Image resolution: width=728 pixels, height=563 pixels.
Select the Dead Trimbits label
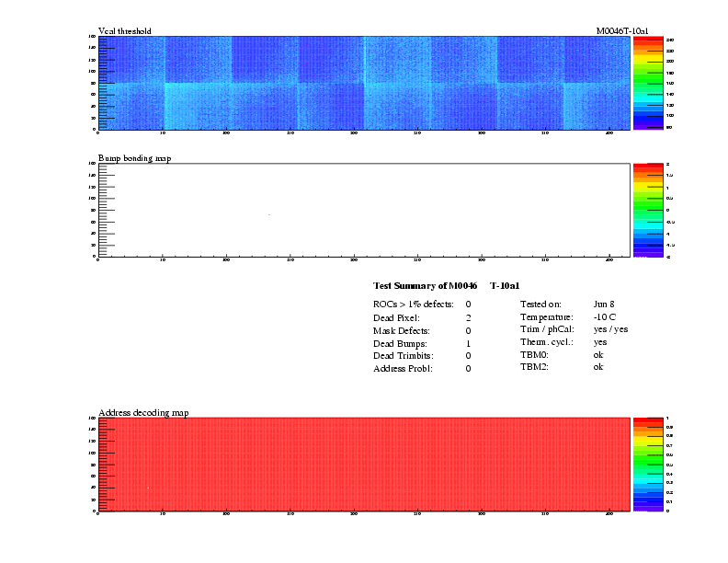click(403, 355)
